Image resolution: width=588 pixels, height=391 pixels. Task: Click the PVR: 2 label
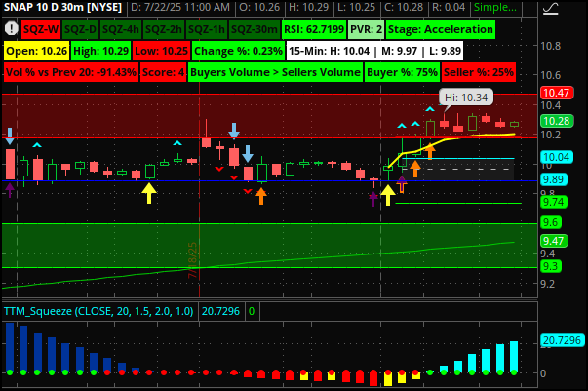point(366,29)
